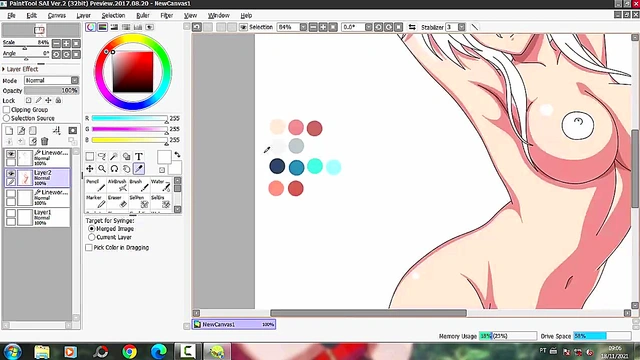Hide the top Linework layer
This screenshot has height=360, width=640.
coord(11,154)
